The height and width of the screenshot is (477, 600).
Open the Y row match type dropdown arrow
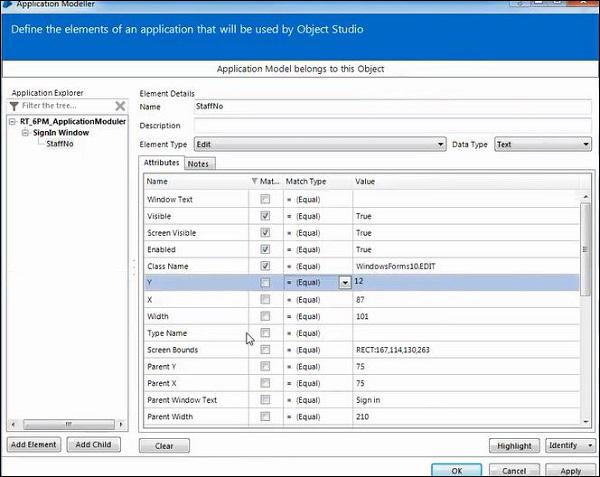pos(345,283)
